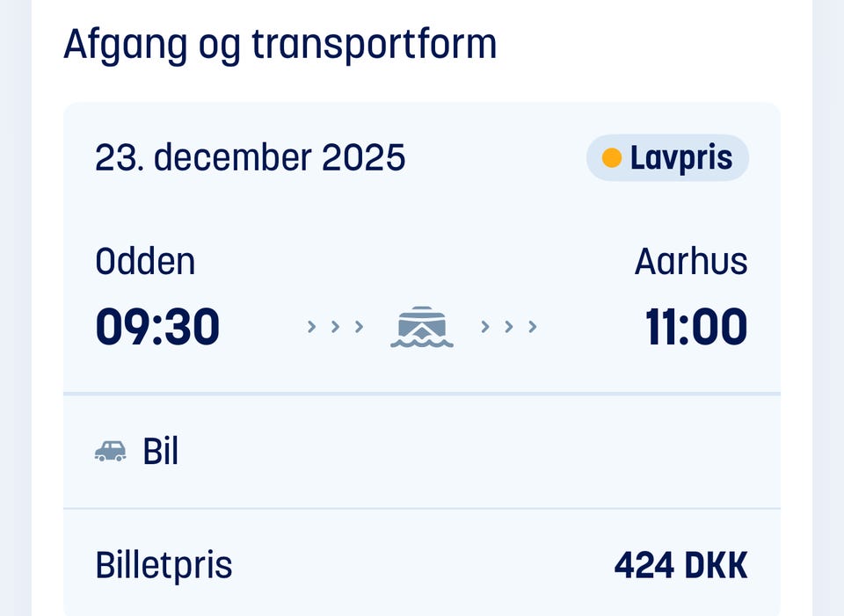Viewport: 844px width, 616px height.
Task: Tap the Lavpris price badge
Action: click(667, 158)
